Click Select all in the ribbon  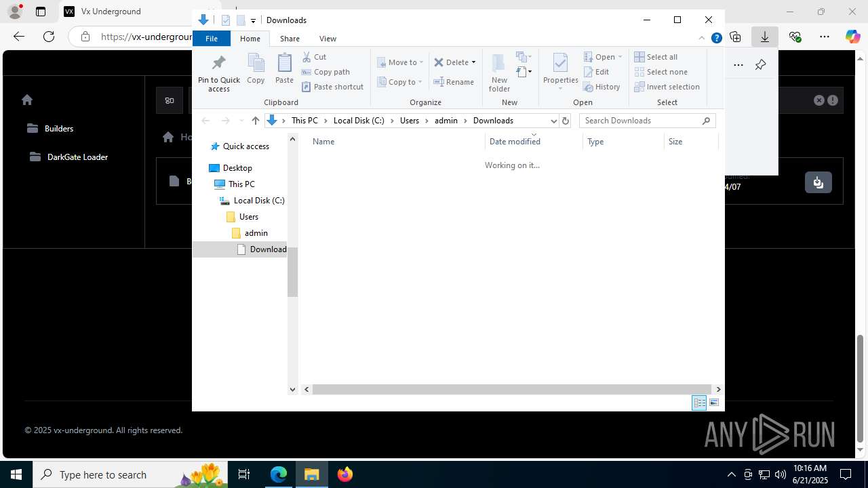[656, 57]
